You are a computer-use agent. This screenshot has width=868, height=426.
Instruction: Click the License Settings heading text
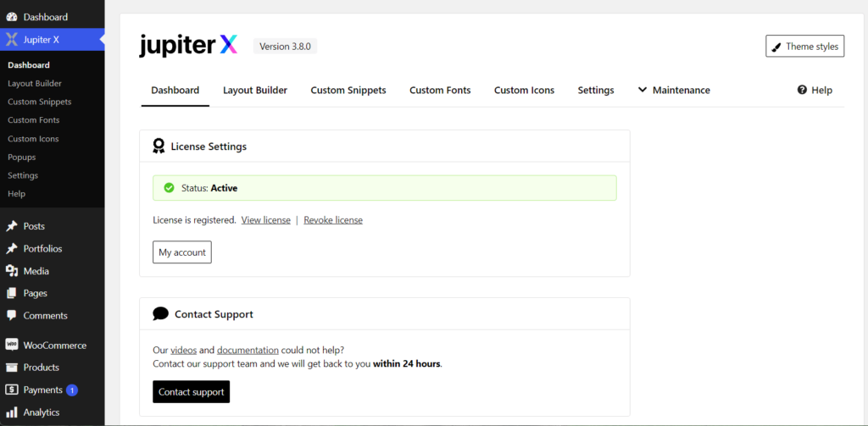pos(209,147)
